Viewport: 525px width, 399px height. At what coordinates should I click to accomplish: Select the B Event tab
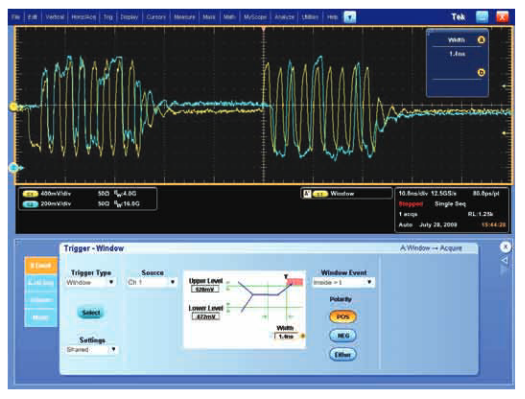pos(41,300)
